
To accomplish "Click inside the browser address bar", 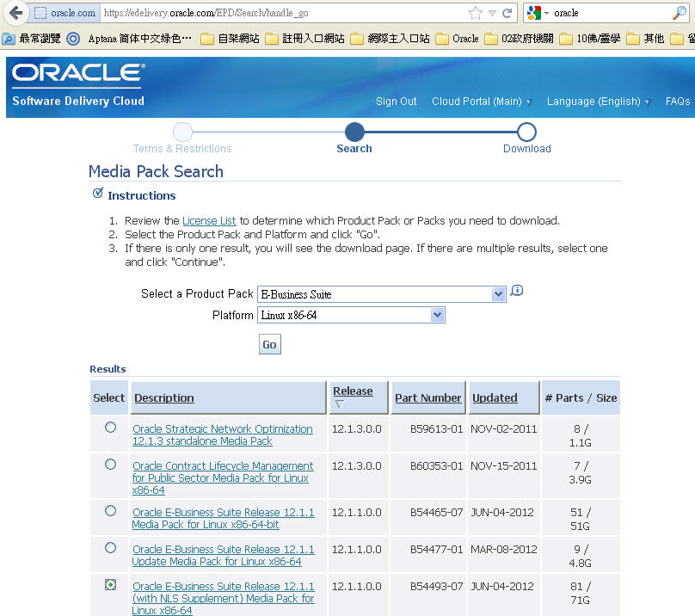I will (x=258, y=14).
